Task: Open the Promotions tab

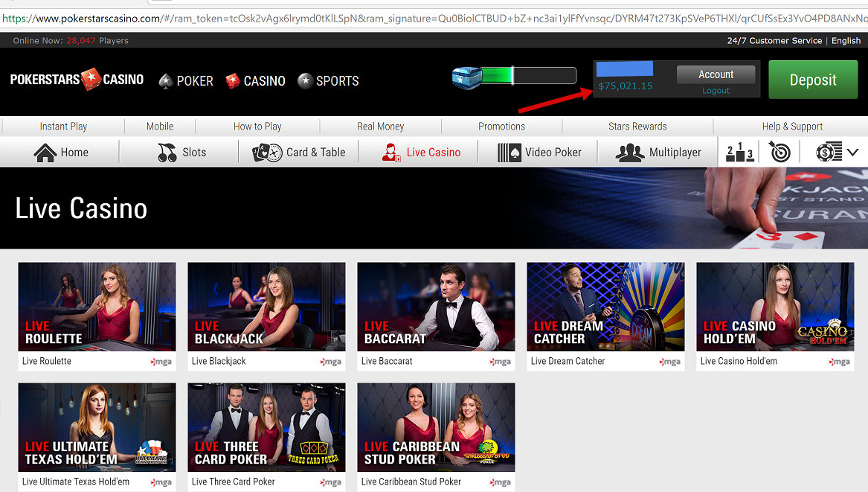Action: [x=501, y=127]
